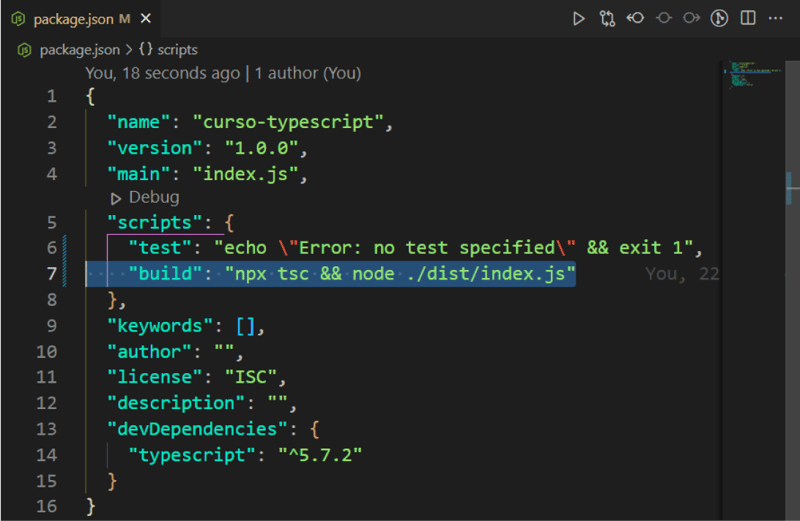
Task: Click the empty array brackets on line 9
Action: [245, 326]
